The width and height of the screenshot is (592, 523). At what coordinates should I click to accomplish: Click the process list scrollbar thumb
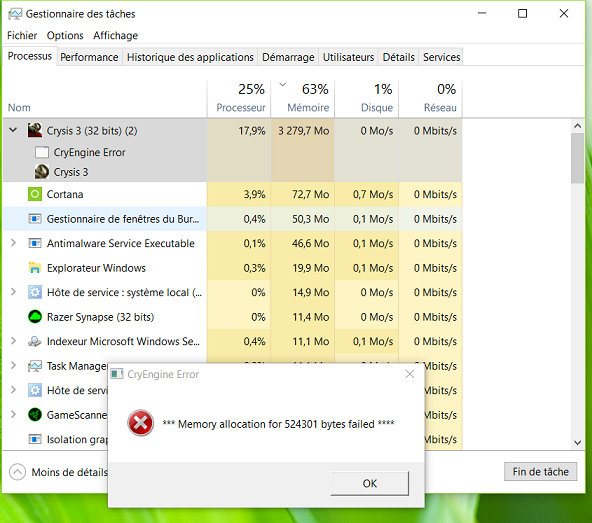(x=577, y=158)
